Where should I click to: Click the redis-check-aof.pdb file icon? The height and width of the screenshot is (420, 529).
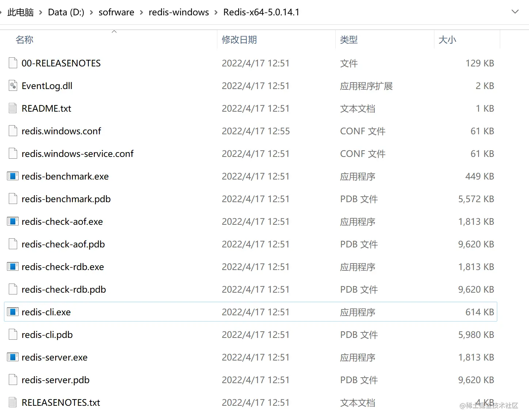(x=13, y=244)
